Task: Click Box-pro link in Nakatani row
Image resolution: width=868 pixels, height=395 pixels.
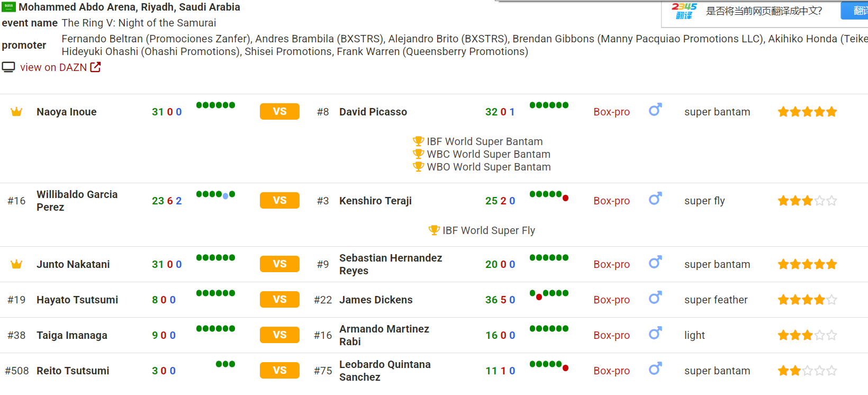Action: (611, 264)
